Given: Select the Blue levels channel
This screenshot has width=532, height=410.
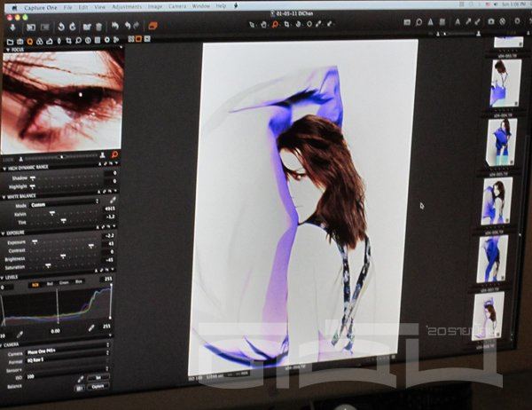Looking at the screenshot, I should coord(79,281).
